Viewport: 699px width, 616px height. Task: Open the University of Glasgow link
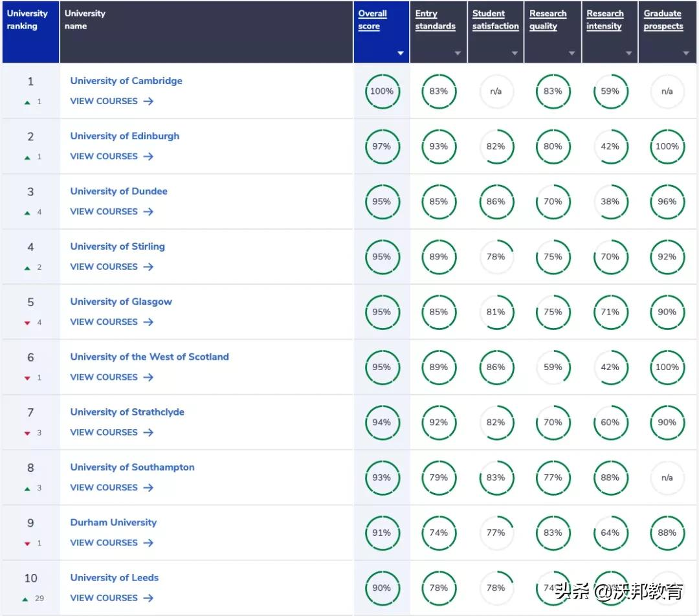[x=121, y=302]
